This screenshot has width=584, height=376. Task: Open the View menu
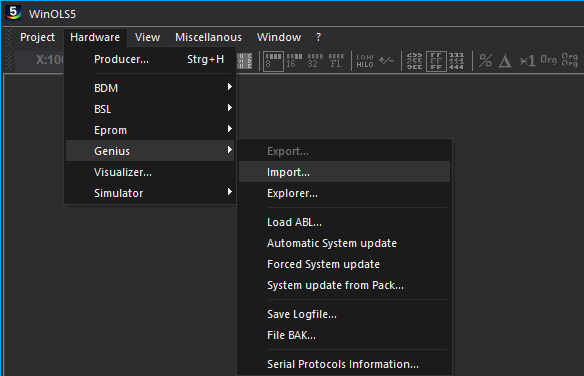(147, 37)
